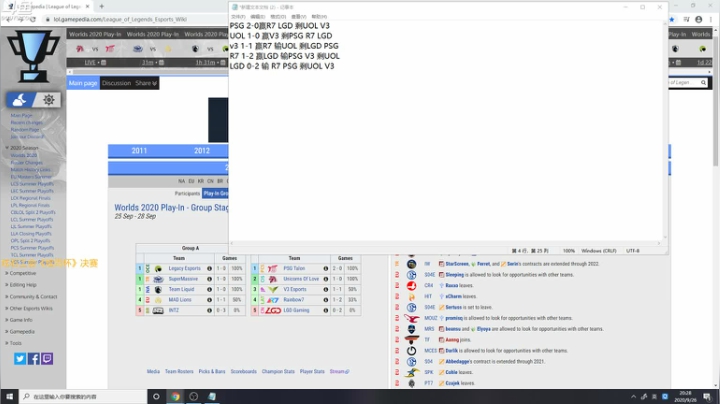Open the wiki's Twitter icon link
The width and height of the screenshot is (720, 404).
click(x=20, y=359)
